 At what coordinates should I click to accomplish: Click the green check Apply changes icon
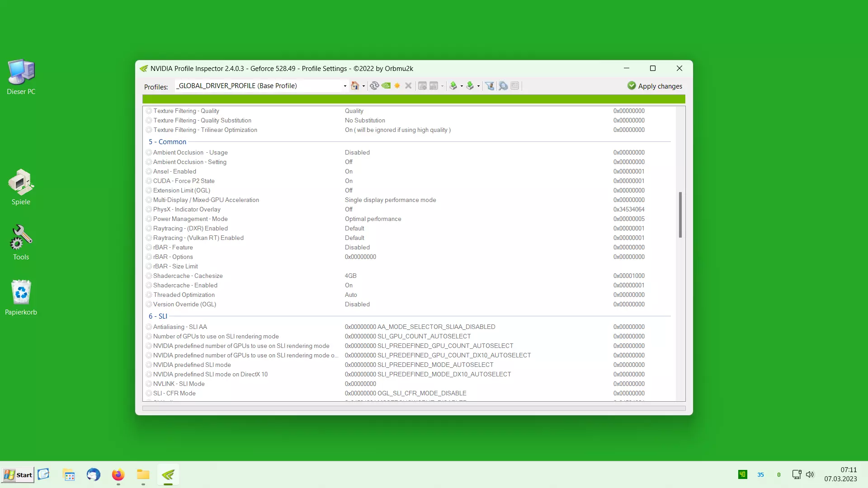pyautogui.click(x=632, y=85)
